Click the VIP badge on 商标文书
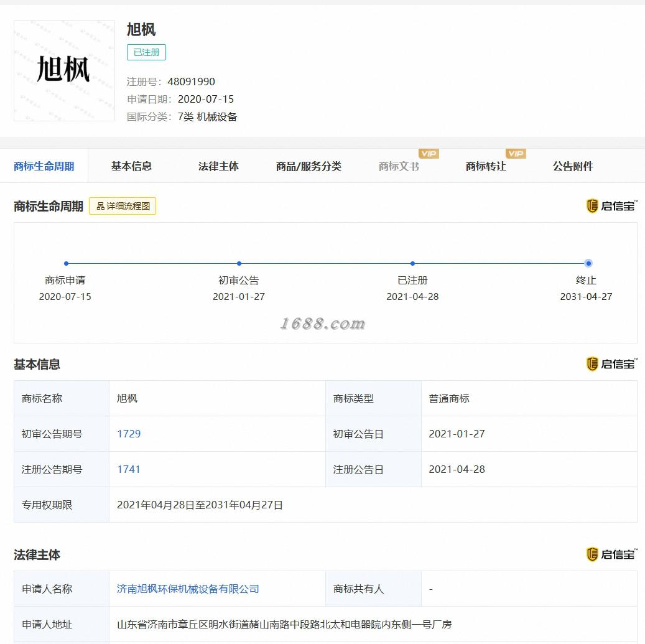Image resolution: width=645 pixels, height=644 pixels. (x=429, y=154)
